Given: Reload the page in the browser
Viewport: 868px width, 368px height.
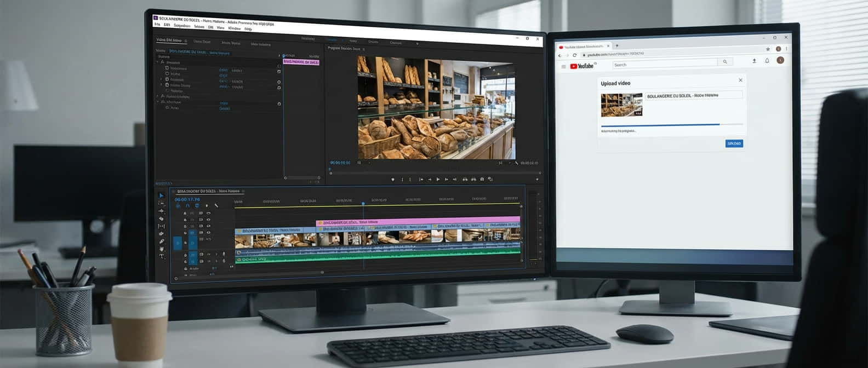Looking at the screenshot, I should [574, 55].
